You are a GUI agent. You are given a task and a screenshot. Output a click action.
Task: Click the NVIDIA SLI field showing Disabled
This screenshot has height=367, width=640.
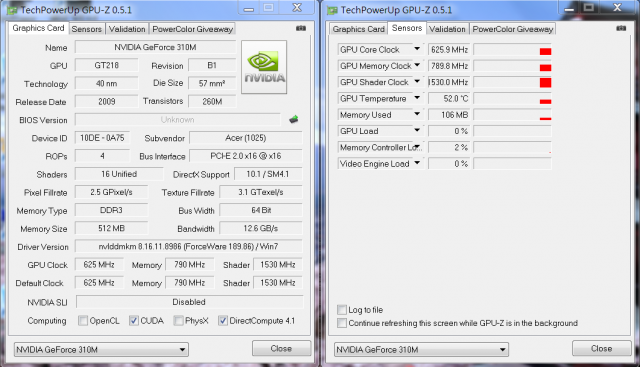pos(189,302)
